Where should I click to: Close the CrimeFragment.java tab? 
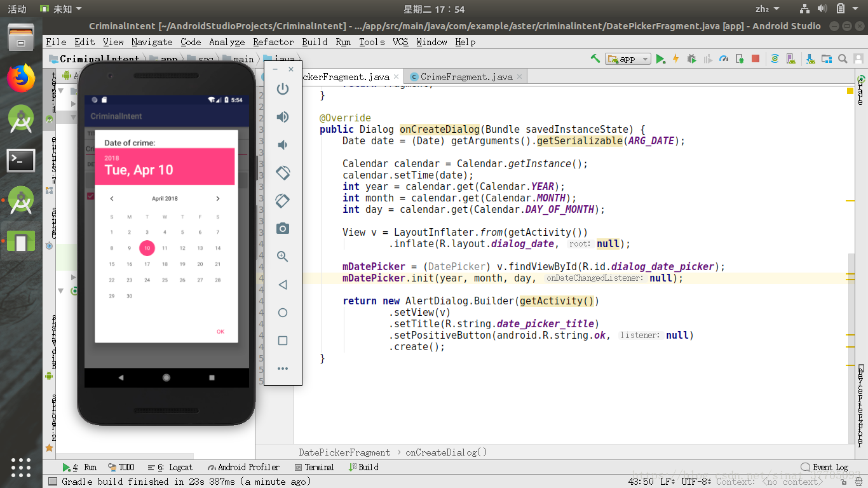click(519, 77)
